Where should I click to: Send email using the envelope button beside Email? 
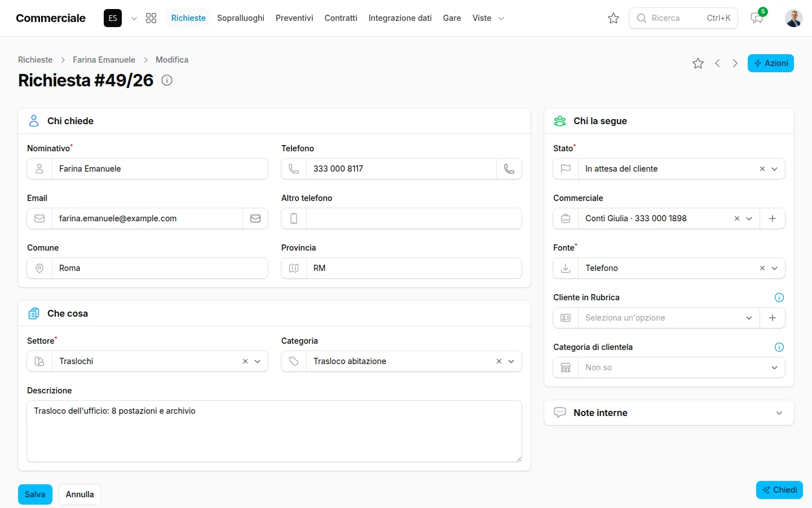pos(255,218)
